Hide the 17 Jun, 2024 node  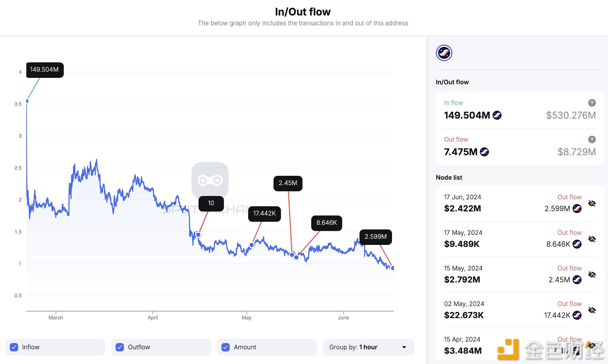(x=592, y=203)
